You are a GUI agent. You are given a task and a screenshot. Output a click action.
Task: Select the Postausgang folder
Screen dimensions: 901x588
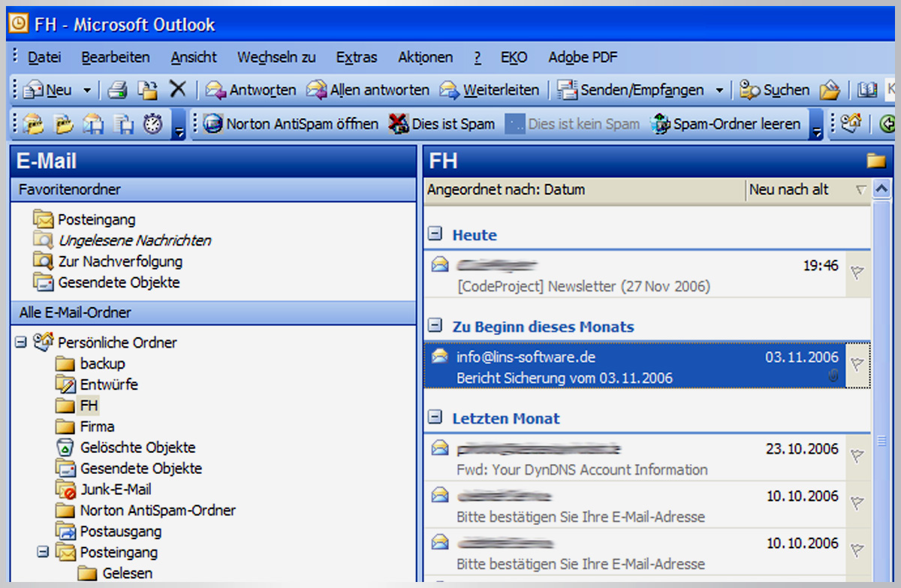120,531
